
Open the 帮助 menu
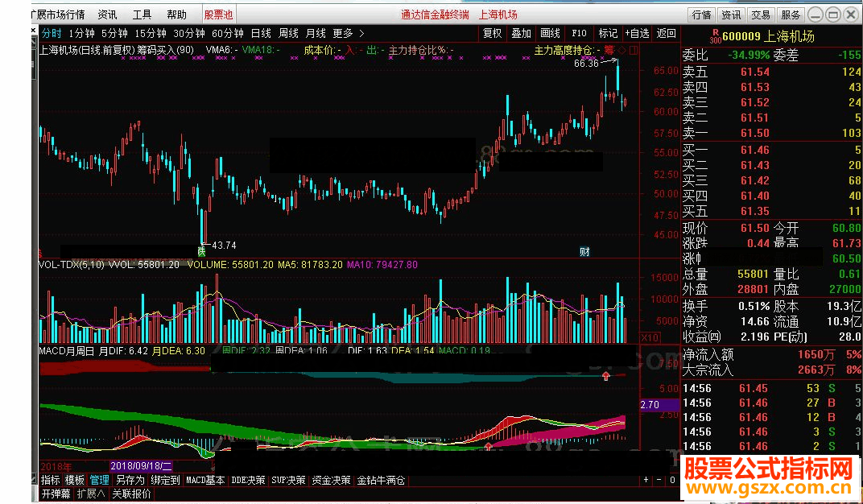point(176,14)
